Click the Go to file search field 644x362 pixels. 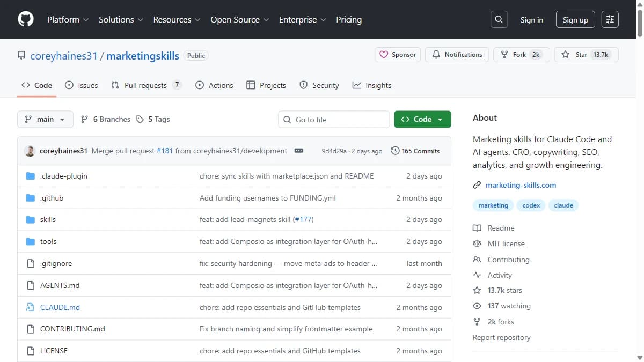click(334, 120)
